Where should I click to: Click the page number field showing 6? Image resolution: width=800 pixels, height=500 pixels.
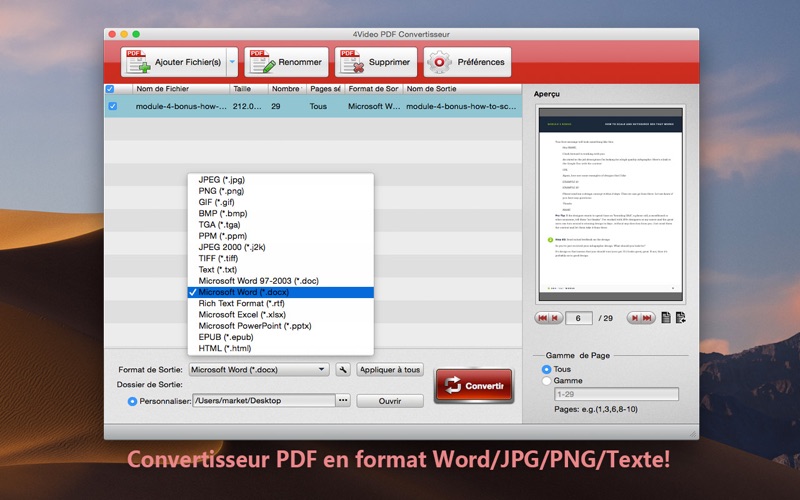point(579,318)
